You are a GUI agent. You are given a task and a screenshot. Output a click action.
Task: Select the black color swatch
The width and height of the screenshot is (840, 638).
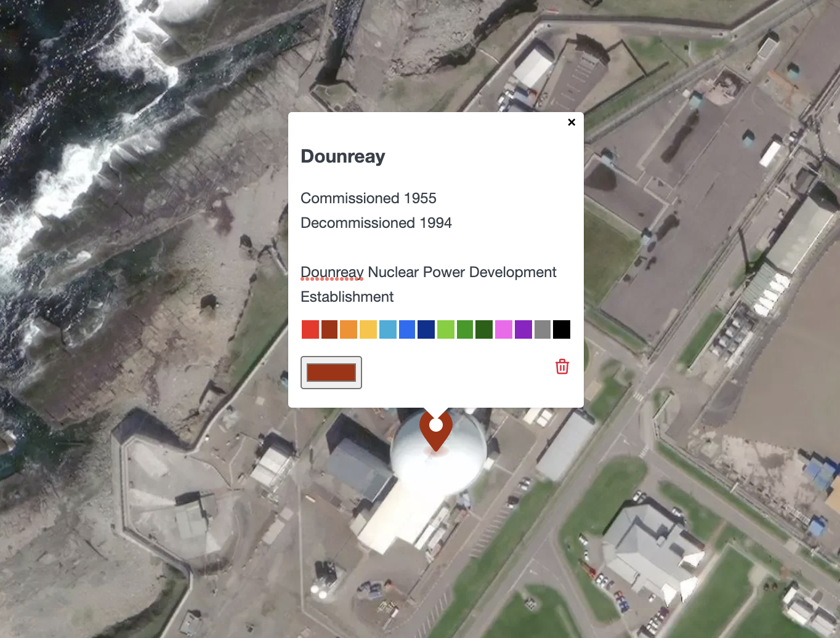pos(562,329)
